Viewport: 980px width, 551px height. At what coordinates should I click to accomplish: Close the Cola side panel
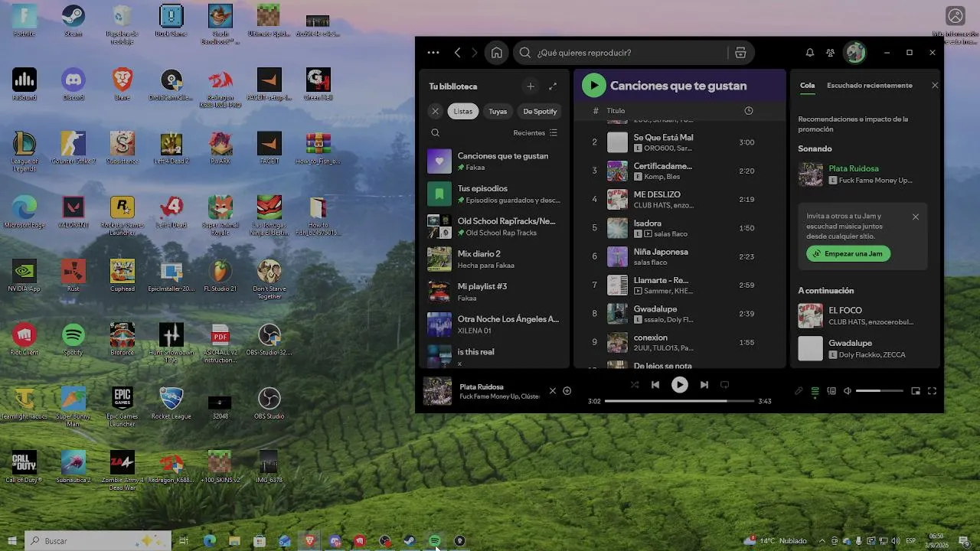pos(935,86)
